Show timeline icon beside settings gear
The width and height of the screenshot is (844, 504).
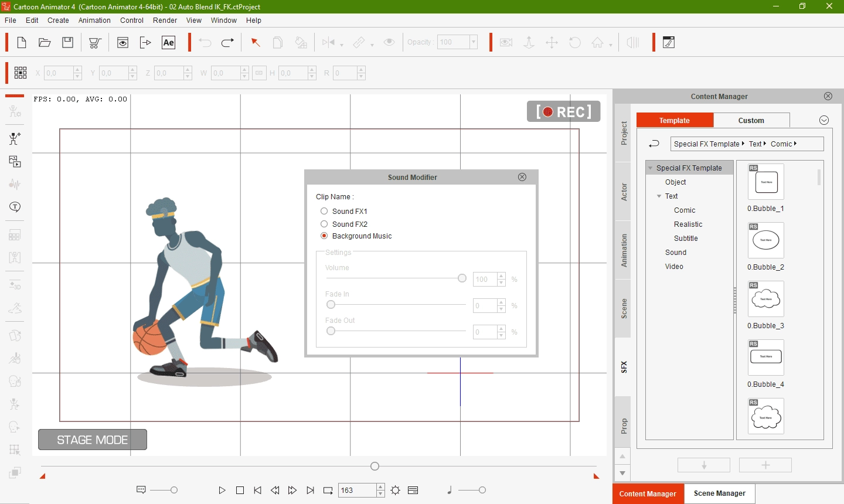click(x=413, y=490)
